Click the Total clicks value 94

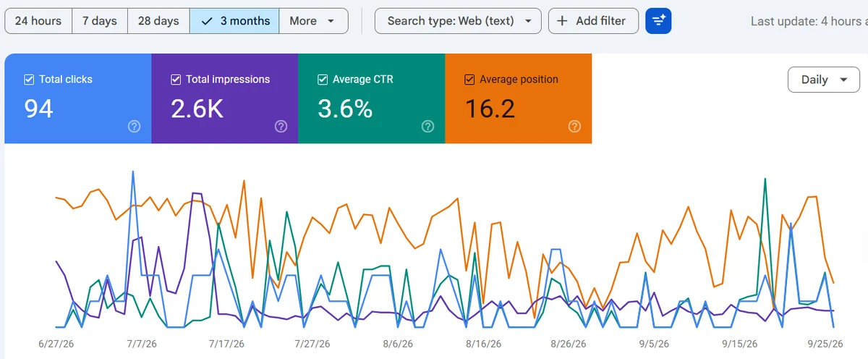click(39, 109)
